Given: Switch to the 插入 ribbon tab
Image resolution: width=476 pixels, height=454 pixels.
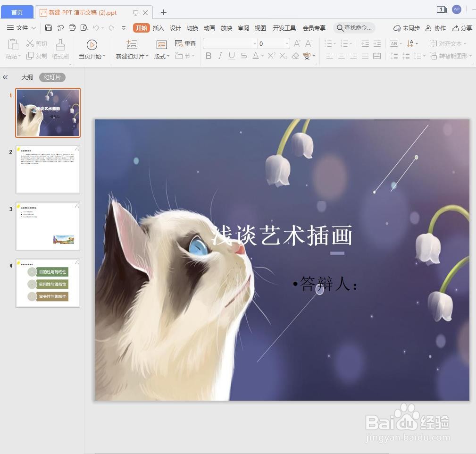Looking at the screenshot, I should pos(158,28).
